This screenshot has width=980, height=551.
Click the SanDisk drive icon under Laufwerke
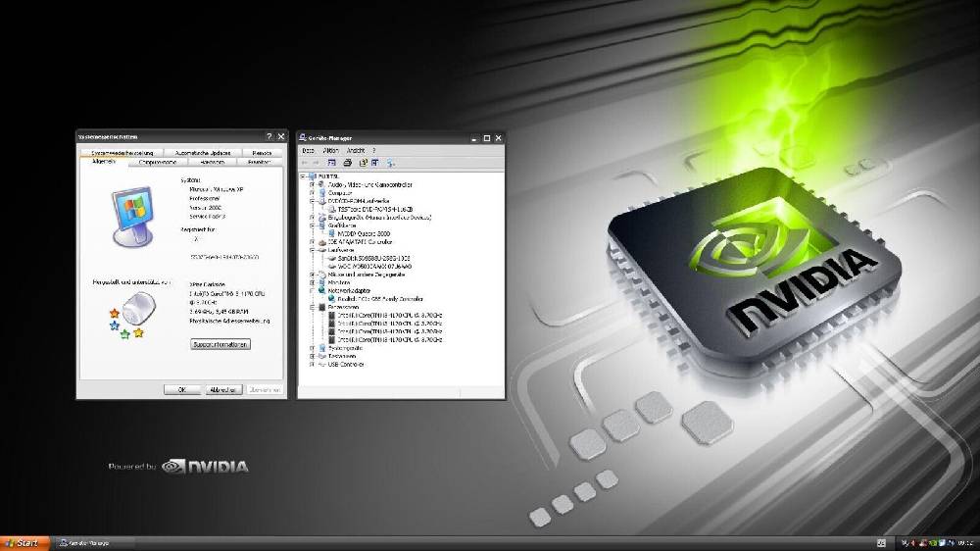click(332, 258)
